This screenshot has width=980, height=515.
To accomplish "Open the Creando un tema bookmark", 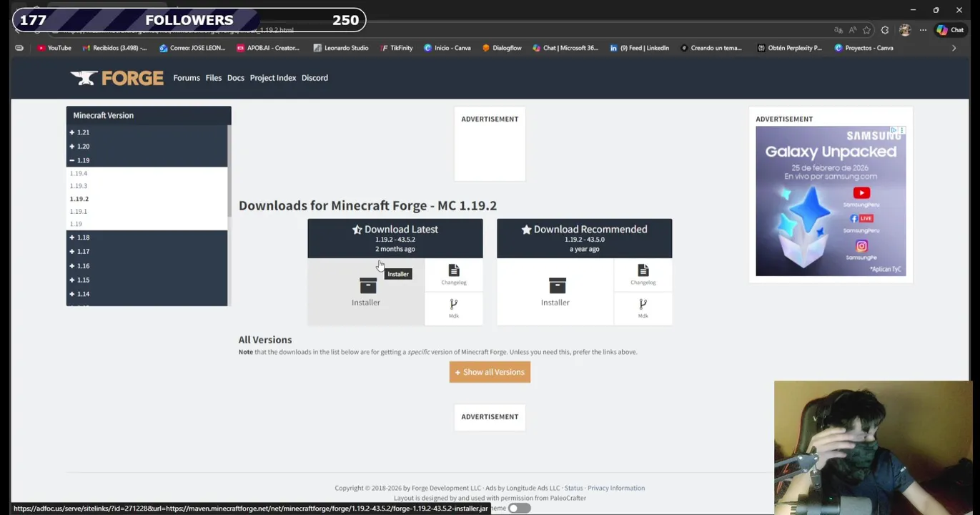I will [711, 48].
